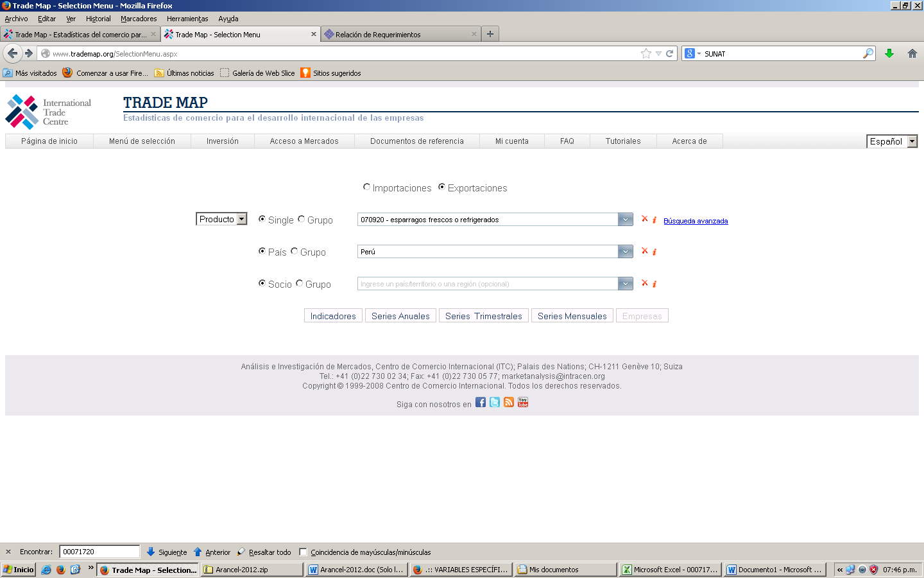
Task: Clear the product field with red X
Action: pyautogui.click(x=645, y=219)
